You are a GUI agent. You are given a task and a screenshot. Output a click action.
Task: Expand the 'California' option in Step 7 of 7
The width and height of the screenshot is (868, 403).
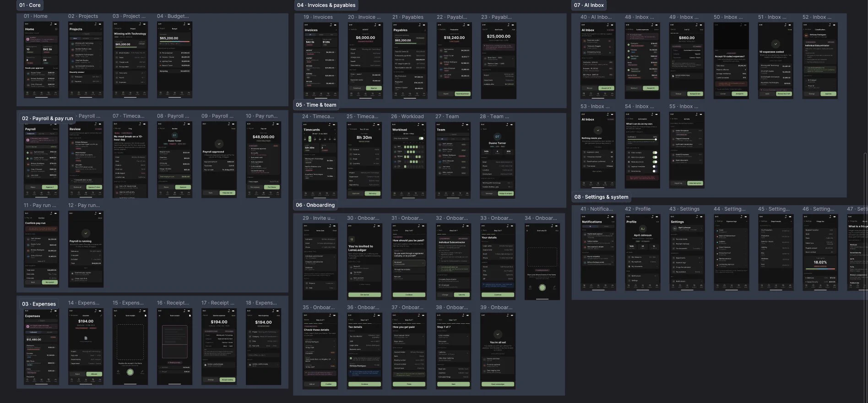point(453,352)
